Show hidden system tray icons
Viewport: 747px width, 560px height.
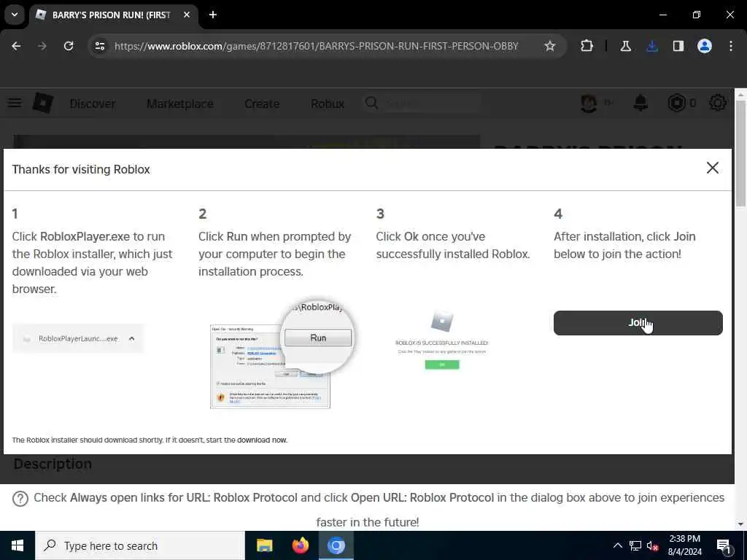(x=617, y=545)
